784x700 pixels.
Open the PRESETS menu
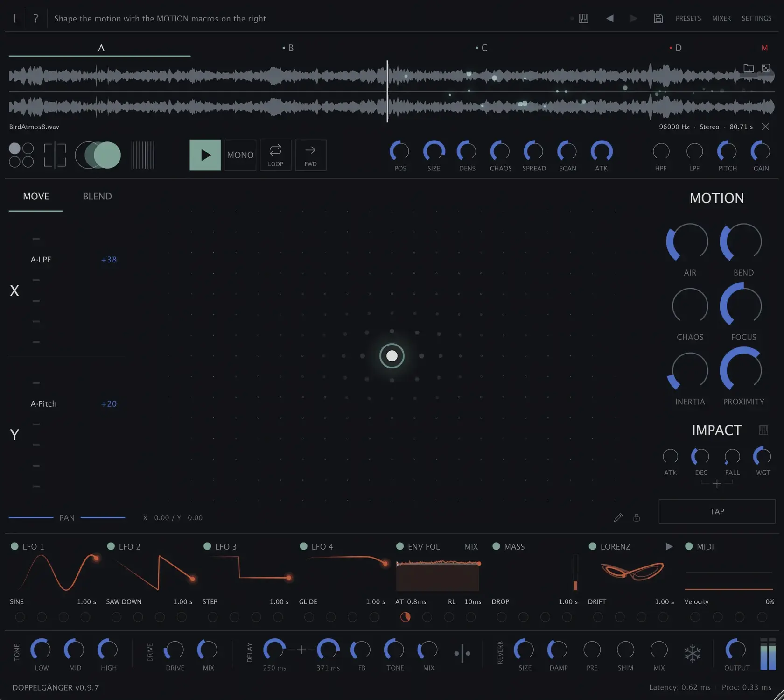[x=688, y=18]
